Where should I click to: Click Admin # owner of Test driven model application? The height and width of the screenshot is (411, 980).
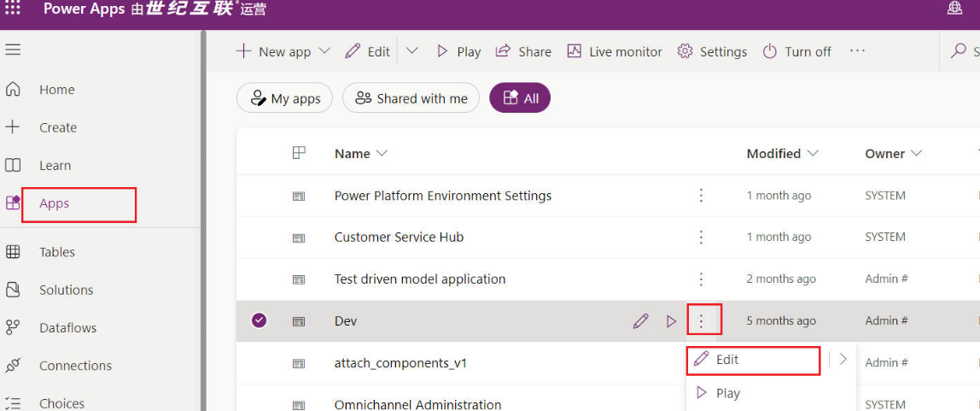pyautogui.click(x=886, y=279)
